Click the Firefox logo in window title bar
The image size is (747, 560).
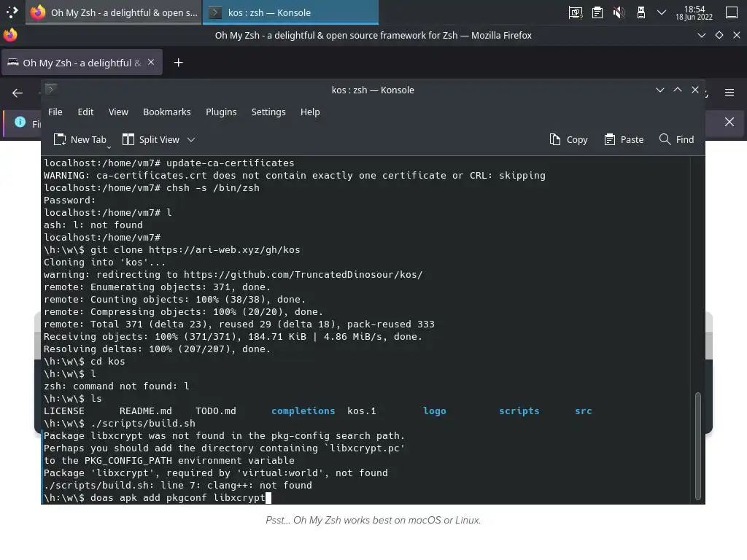[10, 35]
